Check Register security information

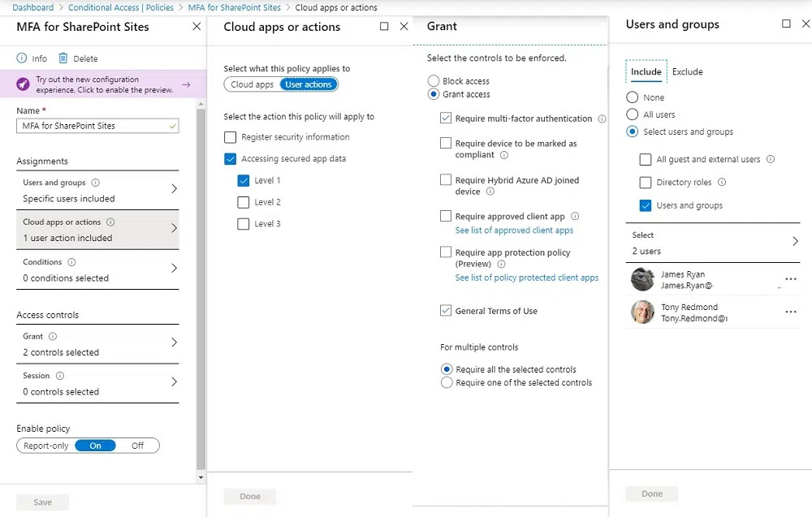[x=230, y=137]
